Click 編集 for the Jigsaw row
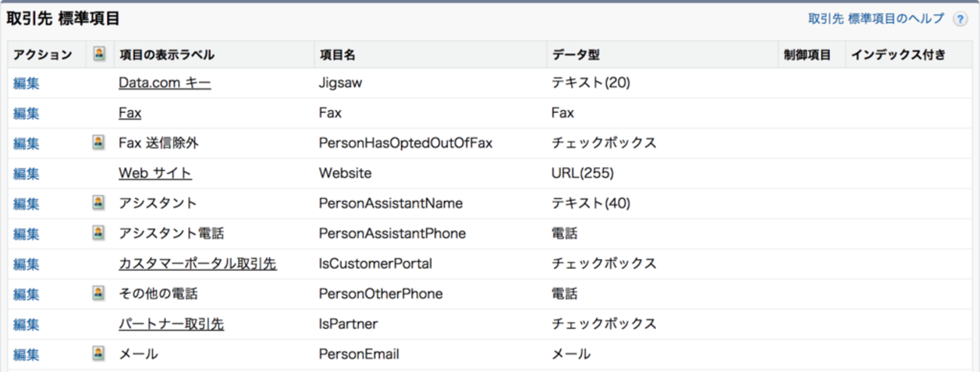 [x=26, y=83]
